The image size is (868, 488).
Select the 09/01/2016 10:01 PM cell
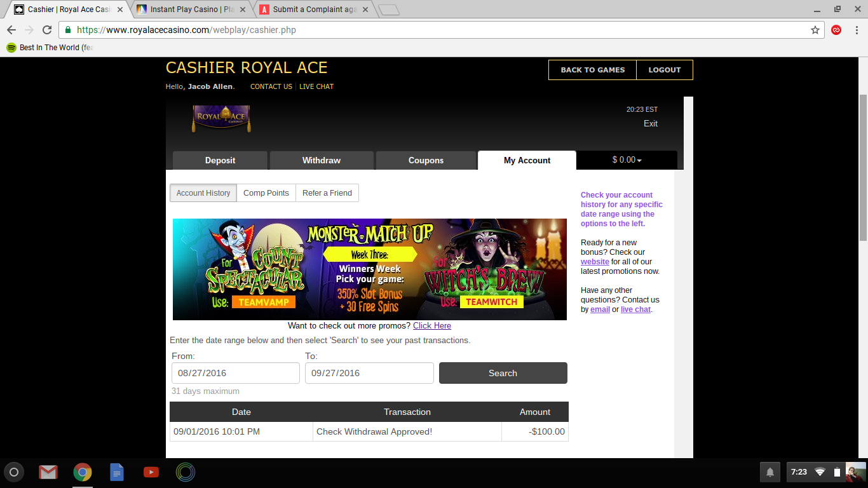pyautogui.click(x=241, y=431)
